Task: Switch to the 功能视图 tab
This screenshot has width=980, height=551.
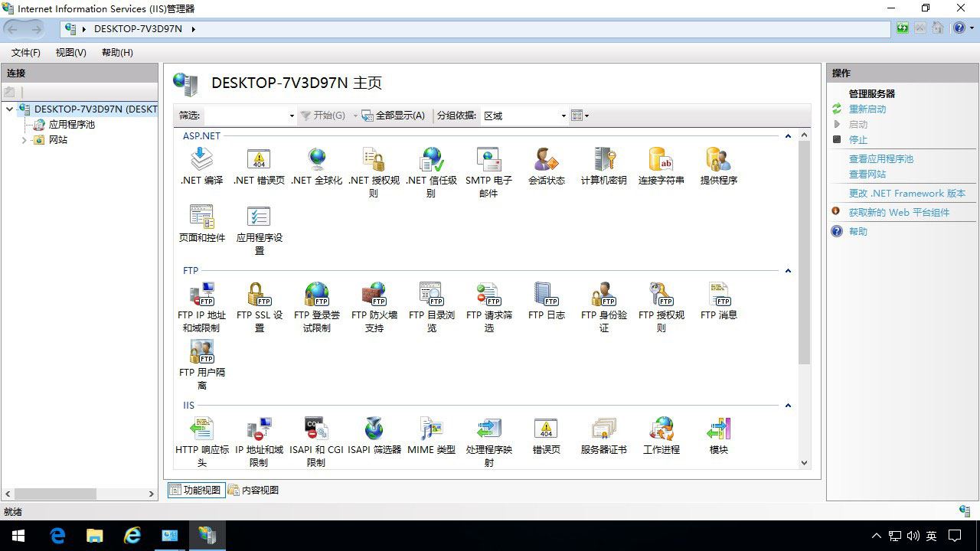Action: click(x=196, y=490)
